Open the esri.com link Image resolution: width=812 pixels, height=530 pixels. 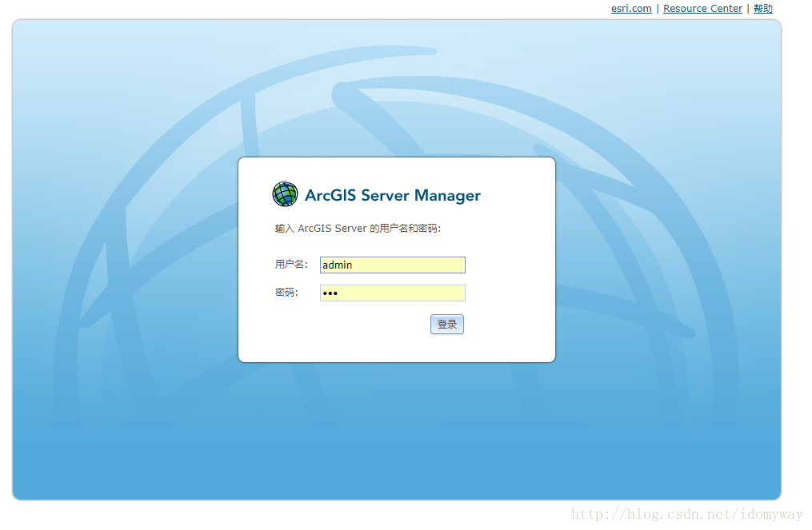pos(630,8)
